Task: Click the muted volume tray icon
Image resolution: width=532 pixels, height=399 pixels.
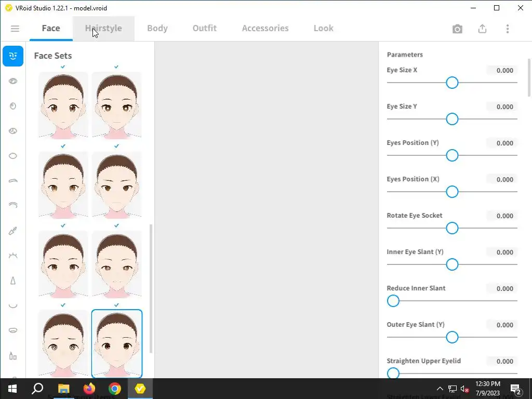Action: click(465, 389)
